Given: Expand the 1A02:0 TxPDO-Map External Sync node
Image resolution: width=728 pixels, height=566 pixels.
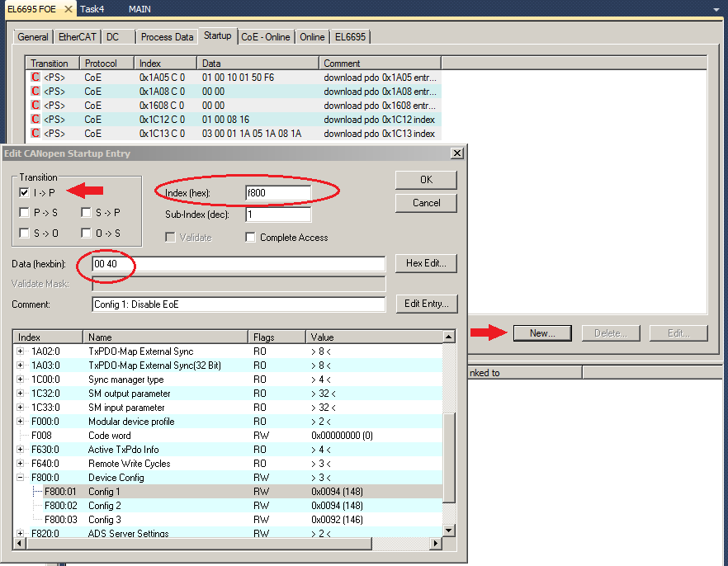Looking at the screenshot, I should coord(20,351).
